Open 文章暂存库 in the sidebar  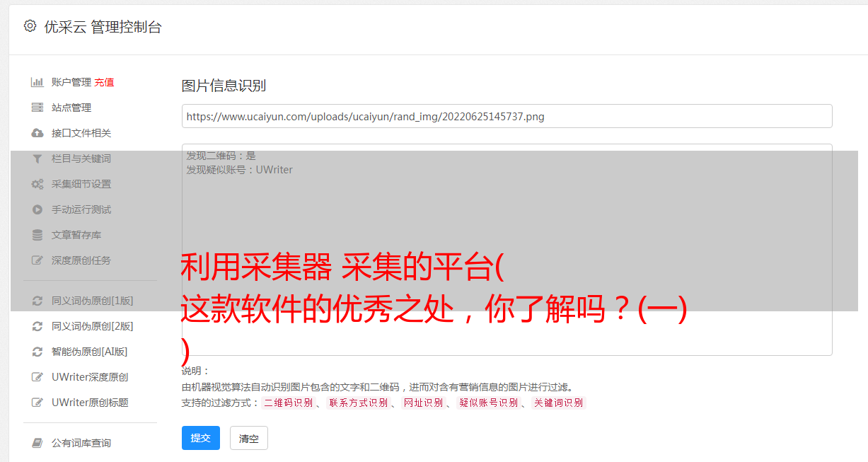pos(76,235)
